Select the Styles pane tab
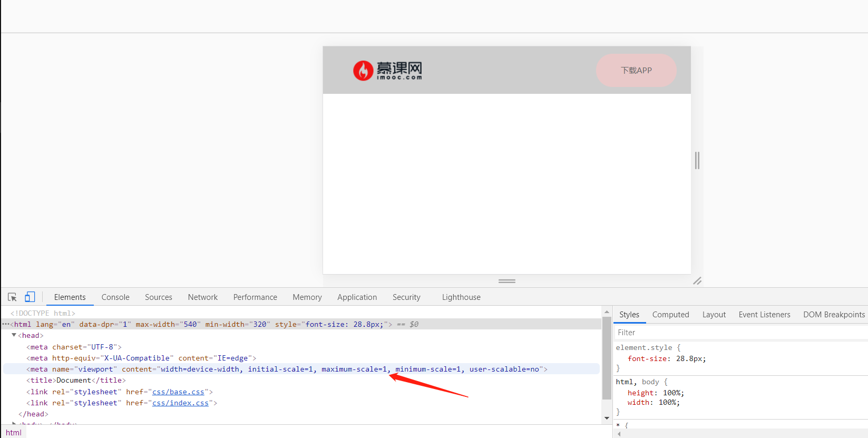 pyautogui.click(x=629, y=315)
